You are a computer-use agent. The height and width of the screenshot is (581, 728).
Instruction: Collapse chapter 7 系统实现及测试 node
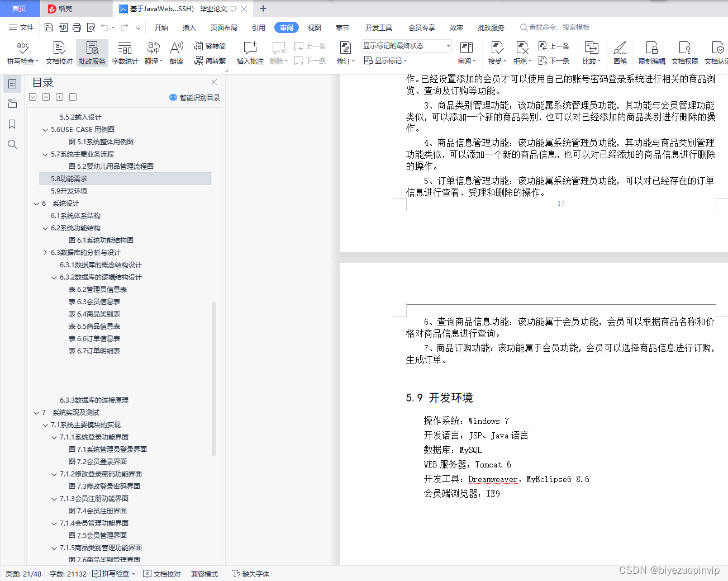point(36,413)
